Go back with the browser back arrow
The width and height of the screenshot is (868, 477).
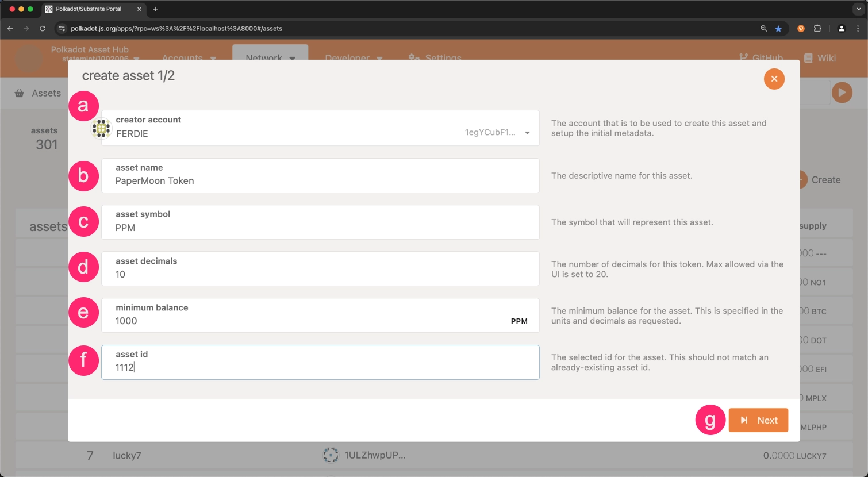[10, 29]
